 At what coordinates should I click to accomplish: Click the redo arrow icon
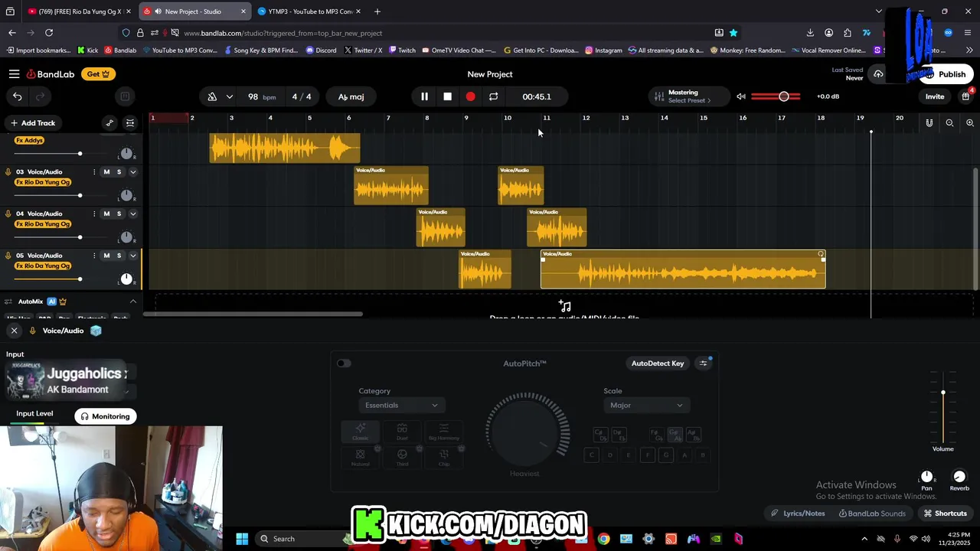click(40, 96)
